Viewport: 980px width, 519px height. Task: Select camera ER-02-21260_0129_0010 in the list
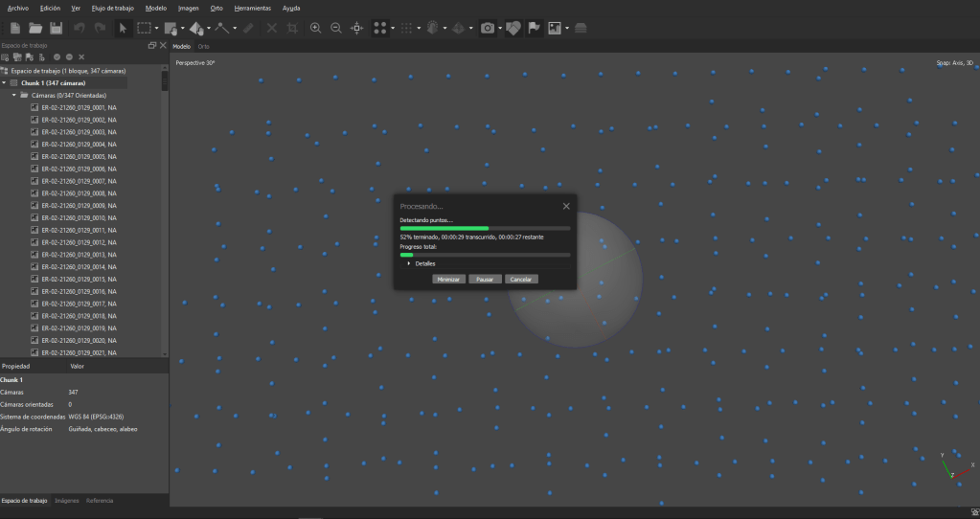coord(79,218)
